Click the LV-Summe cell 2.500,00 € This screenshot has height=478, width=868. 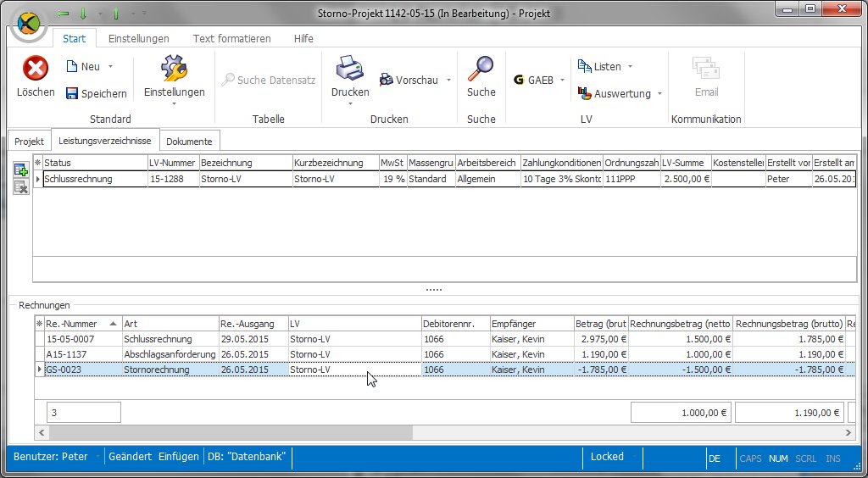click(x=686, y=180)
